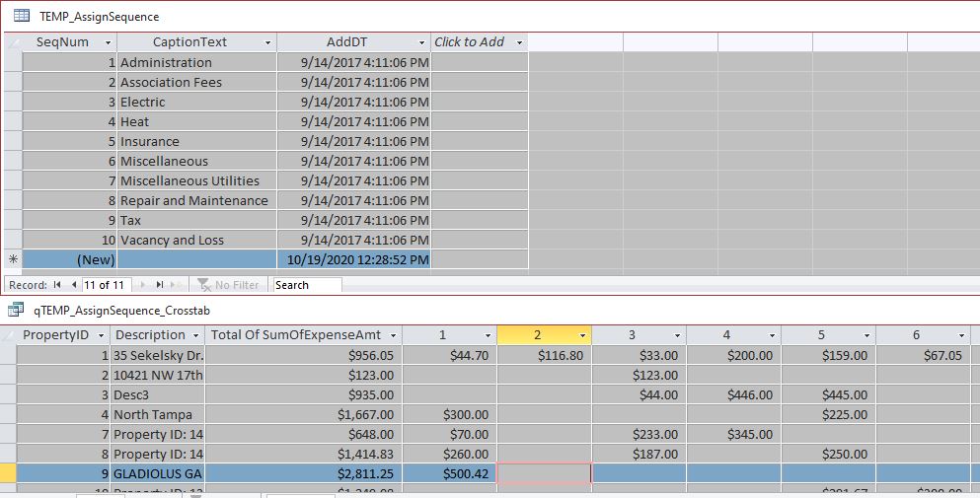The width and height of the screenshot is (980, 498).
Task: Click the crosstab column 6 header
Action: coord(923,335)
